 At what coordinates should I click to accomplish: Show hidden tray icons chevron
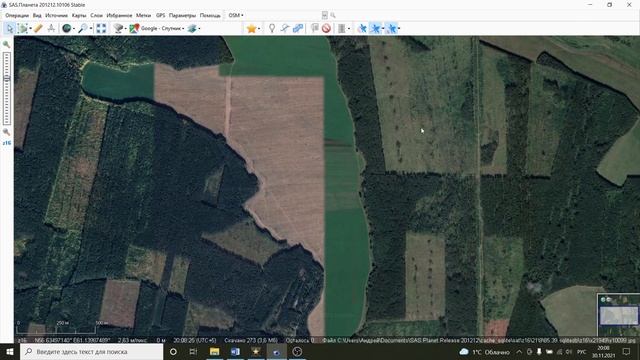pyautogui.click(x=519, y=352)
